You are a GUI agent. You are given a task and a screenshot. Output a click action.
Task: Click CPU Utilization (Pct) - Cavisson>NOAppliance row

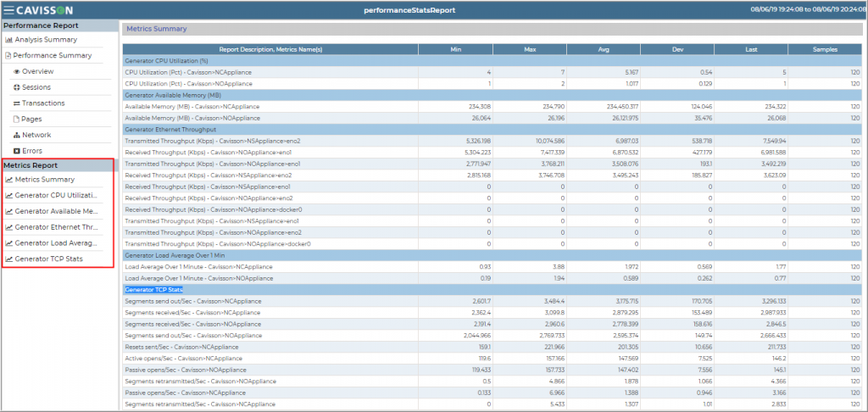pyautogui.click(x=492, y=84)
